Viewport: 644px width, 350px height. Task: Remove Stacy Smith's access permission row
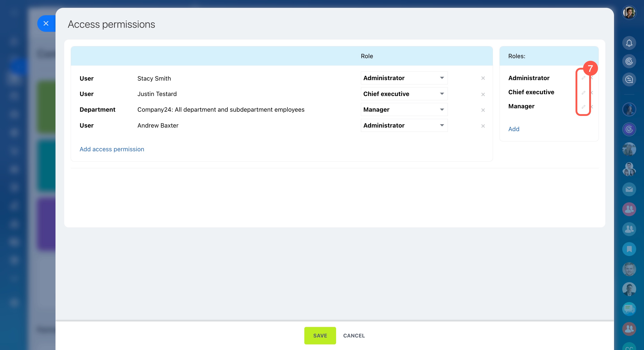click(x=483, y=78)
